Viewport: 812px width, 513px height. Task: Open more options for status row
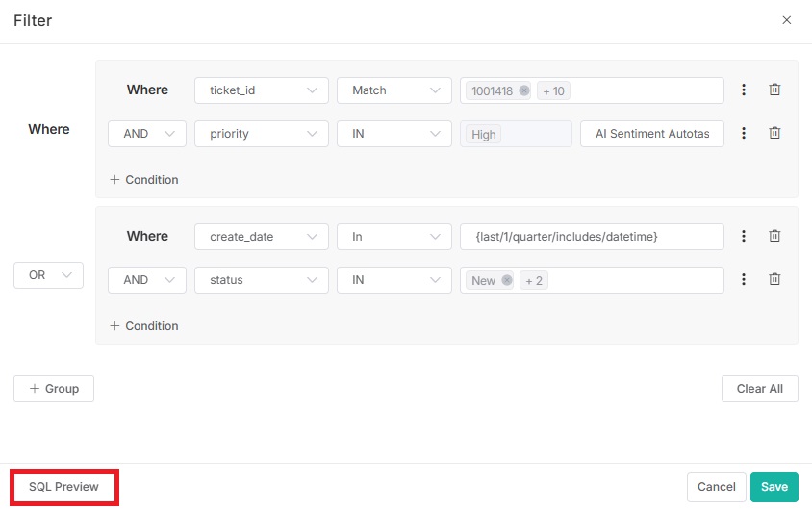coord(744,280)
